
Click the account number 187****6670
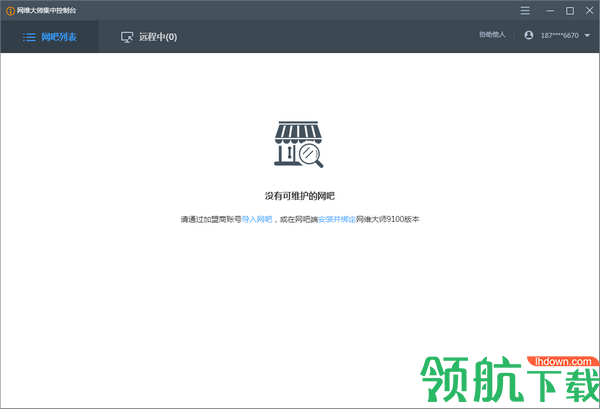pyautogui.click(x=559, y=36)
